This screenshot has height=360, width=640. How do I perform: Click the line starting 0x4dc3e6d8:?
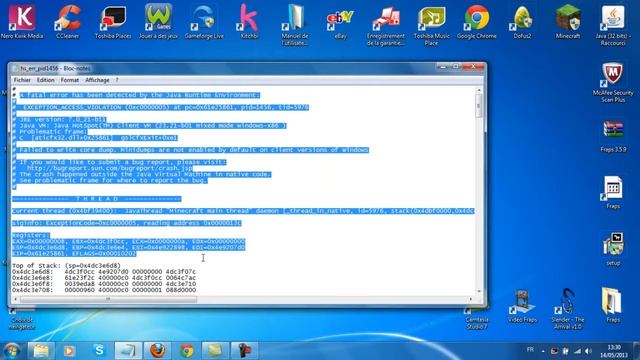104,272
